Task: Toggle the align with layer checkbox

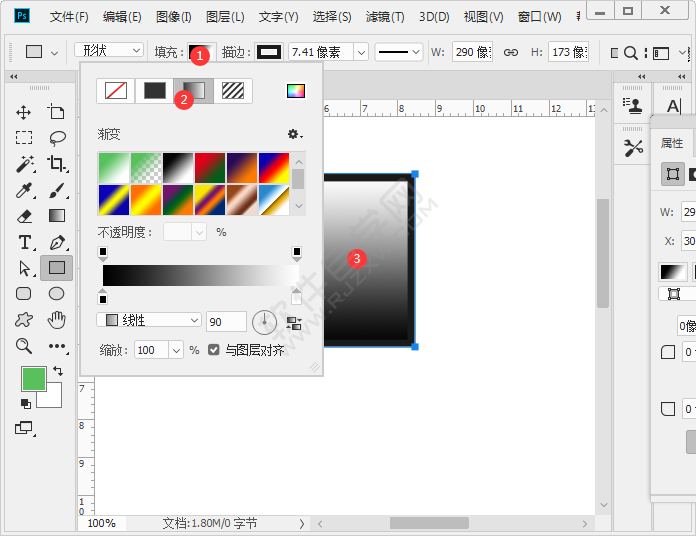Action: point(214,350)
